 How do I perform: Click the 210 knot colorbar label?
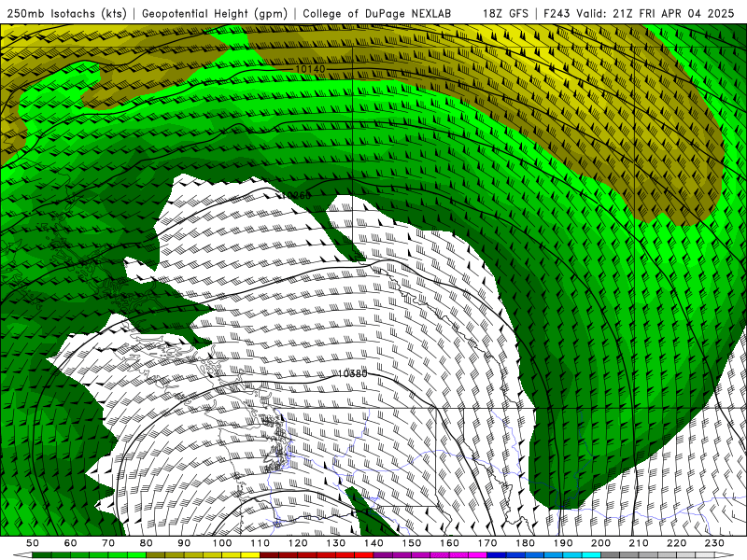(x=639, y=543)
